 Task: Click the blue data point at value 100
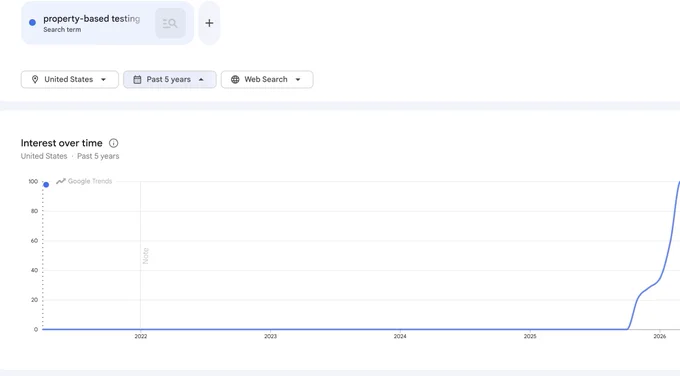click(x=46, y=185)
